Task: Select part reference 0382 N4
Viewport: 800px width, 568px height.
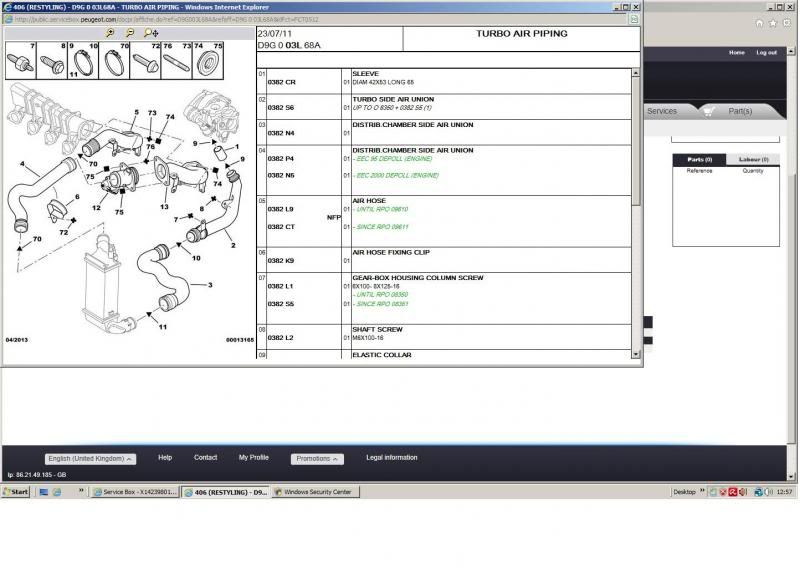Action: coord(281,133)
